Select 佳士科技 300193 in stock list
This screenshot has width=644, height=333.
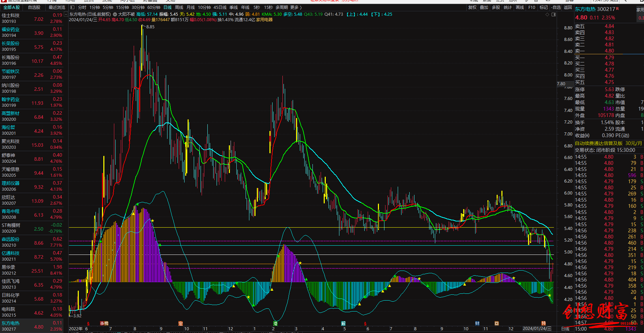pos(32,18)
